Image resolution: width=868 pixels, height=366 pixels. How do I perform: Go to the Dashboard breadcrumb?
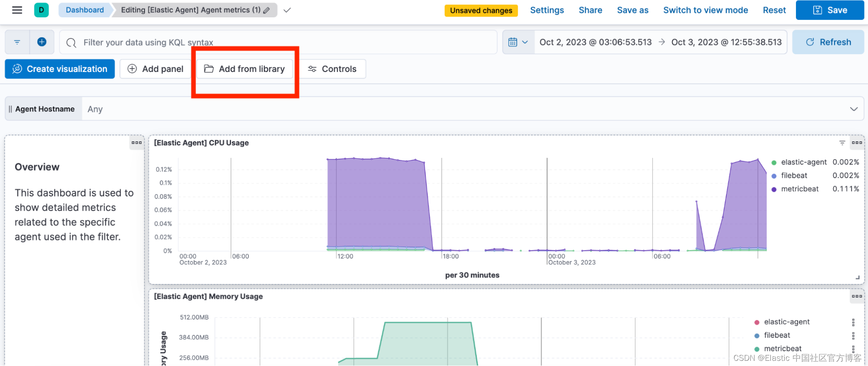[x=85, y=10]
